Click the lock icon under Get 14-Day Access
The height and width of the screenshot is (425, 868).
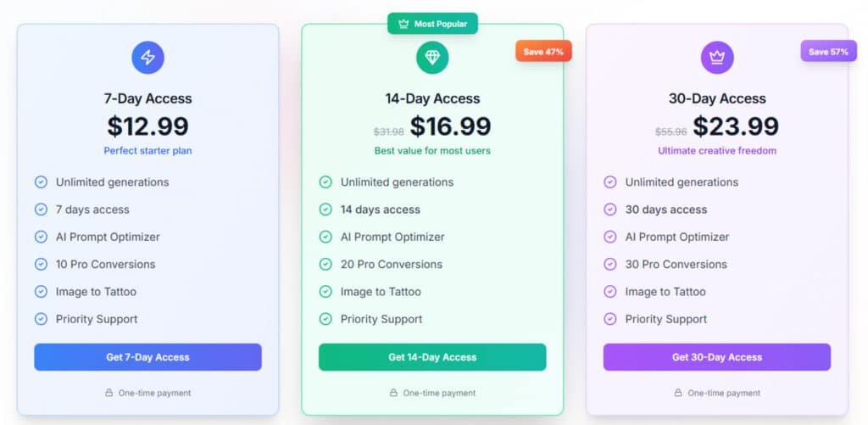tap(393, 393)
